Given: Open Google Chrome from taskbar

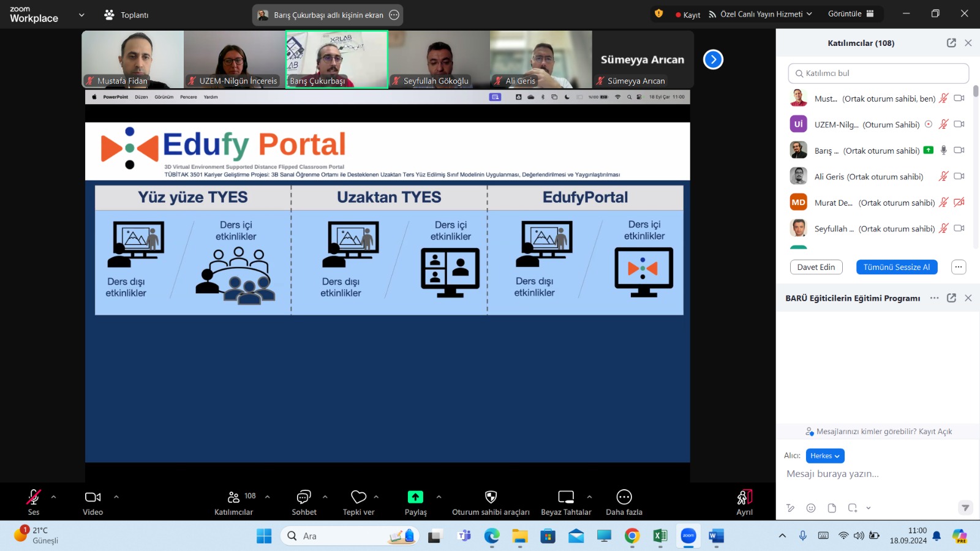Looking at the screenshot, I should coord(632,536).
